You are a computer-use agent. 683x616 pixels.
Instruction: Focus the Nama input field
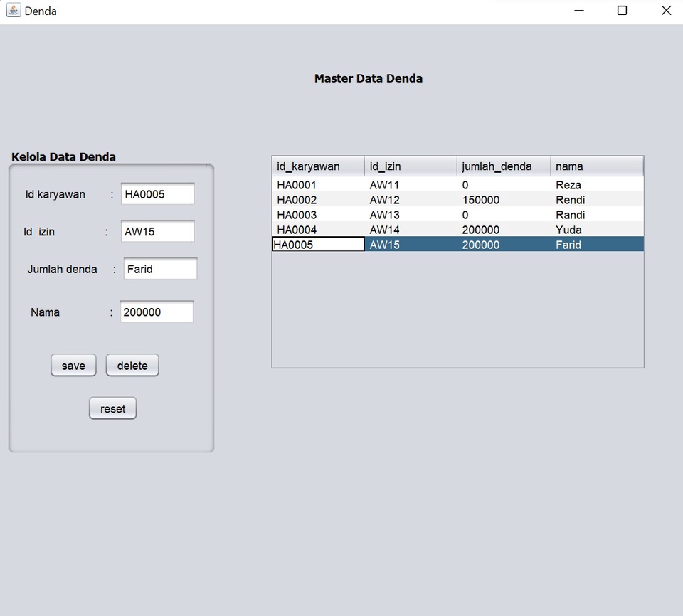[157, 312]
